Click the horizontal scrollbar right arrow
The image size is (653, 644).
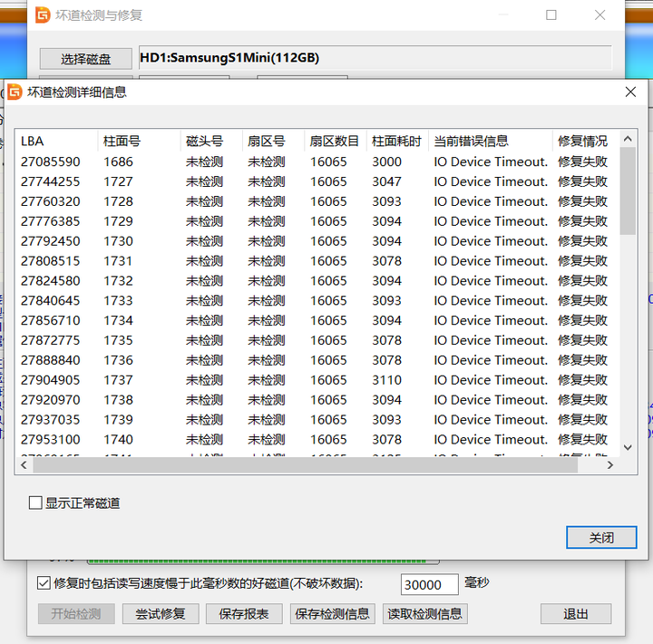click(610, 465)
